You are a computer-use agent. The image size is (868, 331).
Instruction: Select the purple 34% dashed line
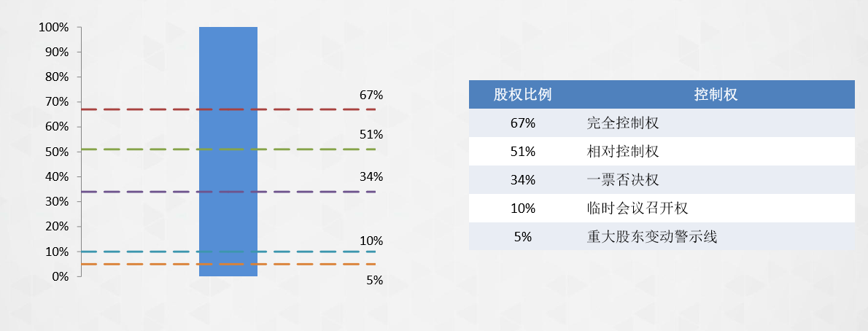tap(228, 192)
